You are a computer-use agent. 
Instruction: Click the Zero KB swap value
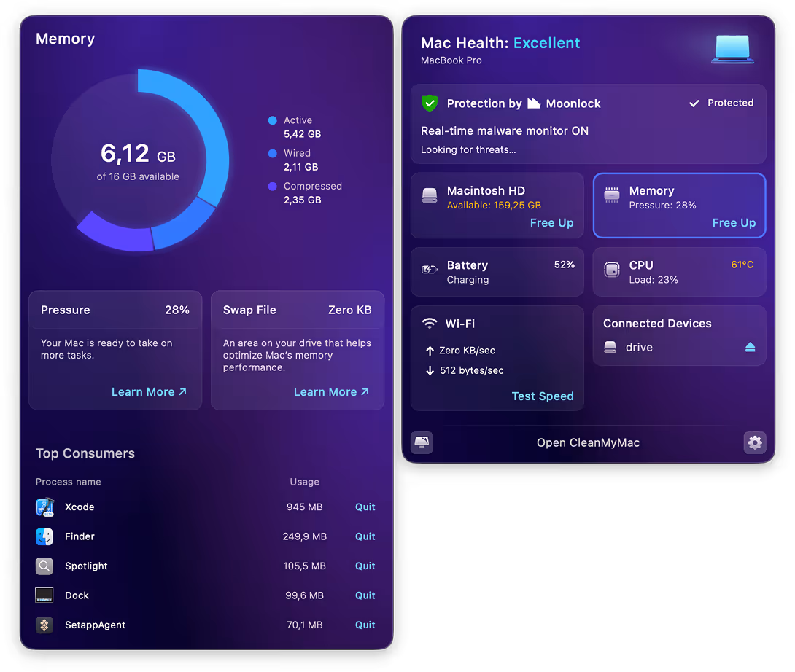tap(350, 310)
